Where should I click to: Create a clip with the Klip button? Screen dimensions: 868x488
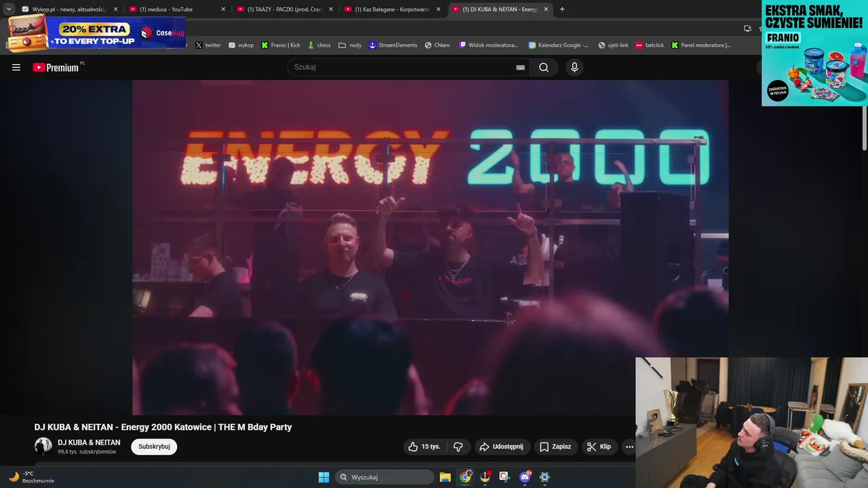point(599,447)
